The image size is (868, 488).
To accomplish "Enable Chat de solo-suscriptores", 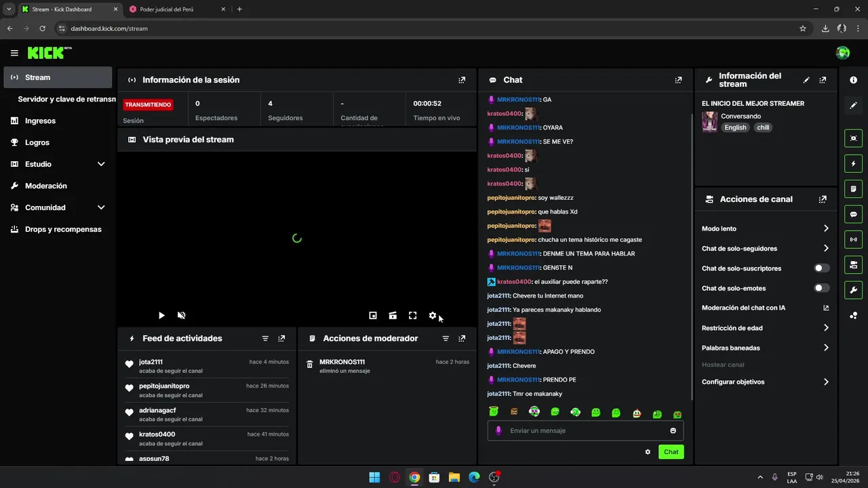I will [x=821, y=268].
